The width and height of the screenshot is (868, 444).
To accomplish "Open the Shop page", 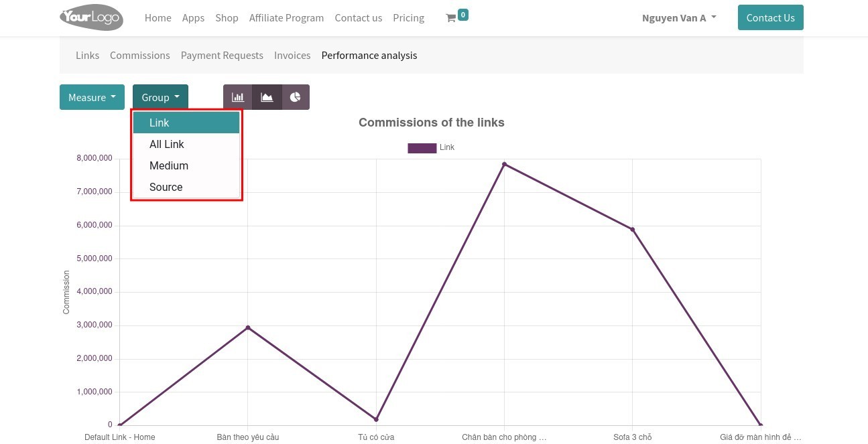I will coord(227,18).
